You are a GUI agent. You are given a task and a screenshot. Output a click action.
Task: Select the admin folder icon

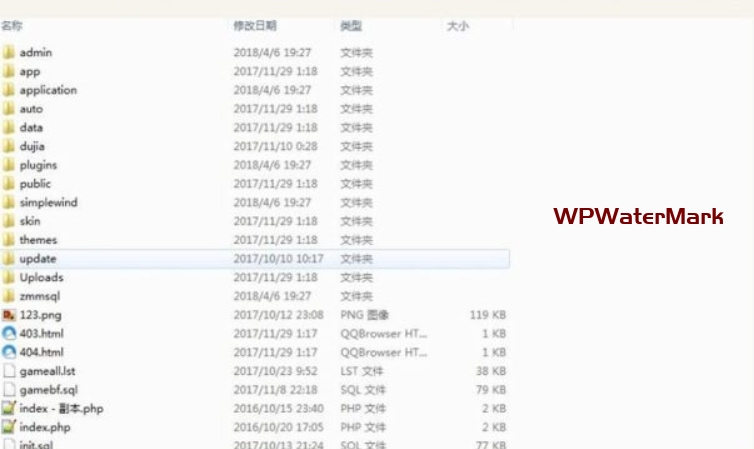[x=8, y=52]
